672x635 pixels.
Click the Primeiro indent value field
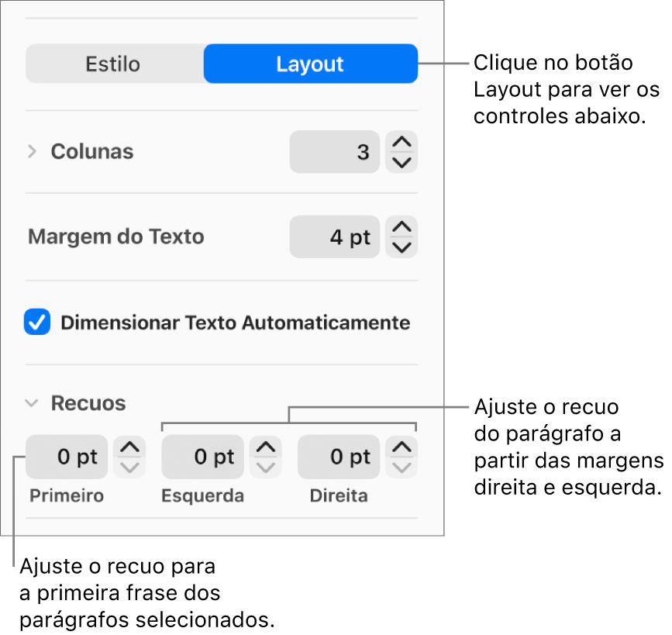point(67,457)
